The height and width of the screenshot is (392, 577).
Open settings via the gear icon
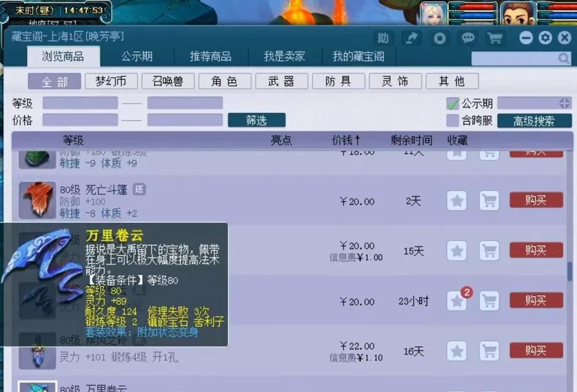tap(545, 38)
